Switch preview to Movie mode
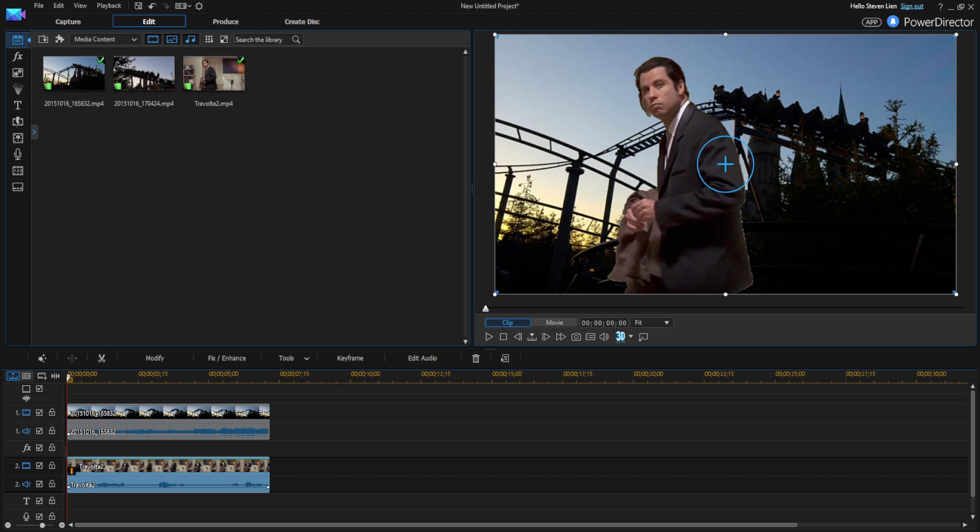Viewport: 980px width, 532px height. click(x=554, y=322)
